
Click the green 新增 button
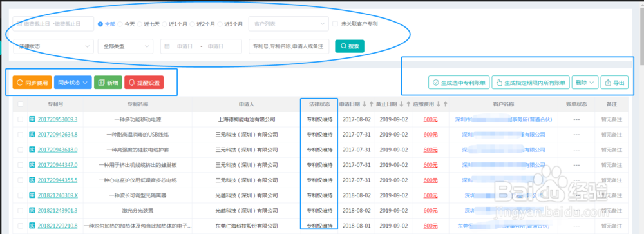tap(108, 83)
